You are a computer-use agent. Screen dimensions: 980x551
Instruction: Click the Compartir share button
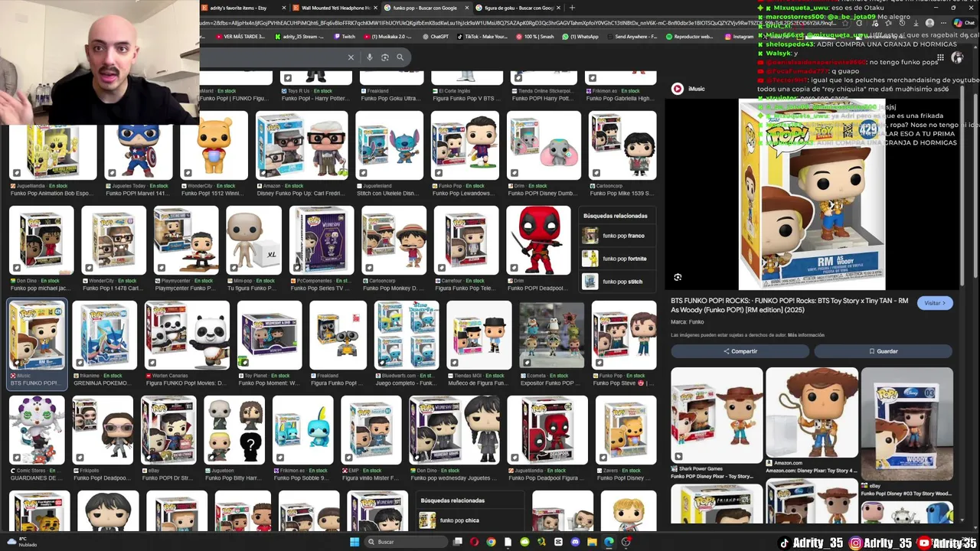(740, 351)
